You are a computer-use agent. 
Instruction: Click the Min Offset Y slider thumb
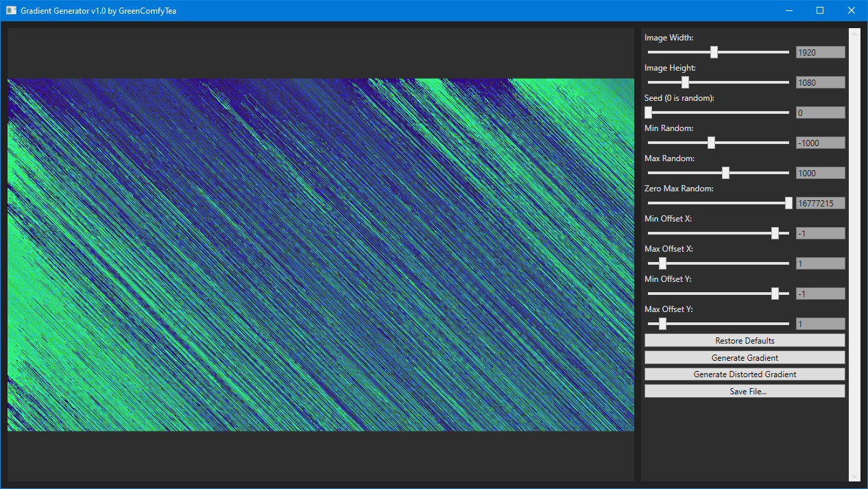775,294
